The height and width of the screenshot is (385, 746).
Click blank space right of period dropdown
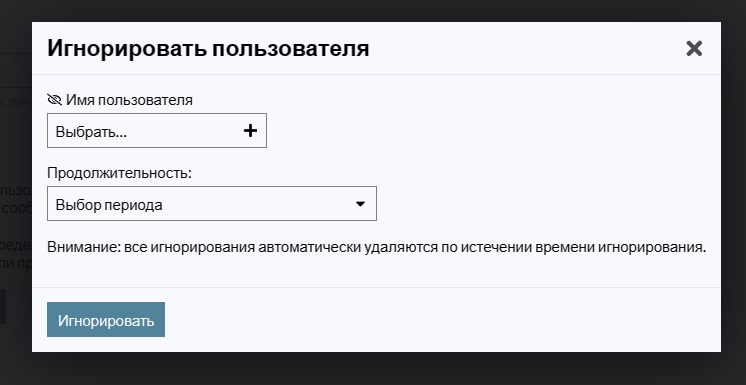(547, 203)
